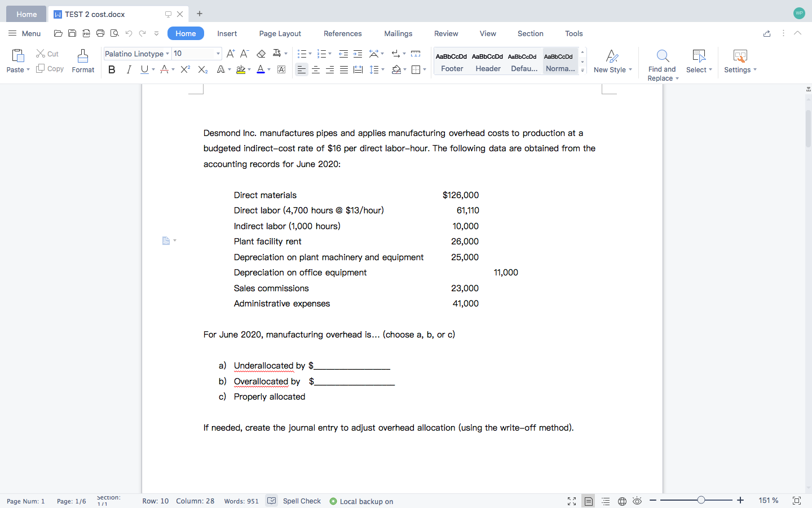Toggle outline view in status bar
812x508 pixels.
606,501
